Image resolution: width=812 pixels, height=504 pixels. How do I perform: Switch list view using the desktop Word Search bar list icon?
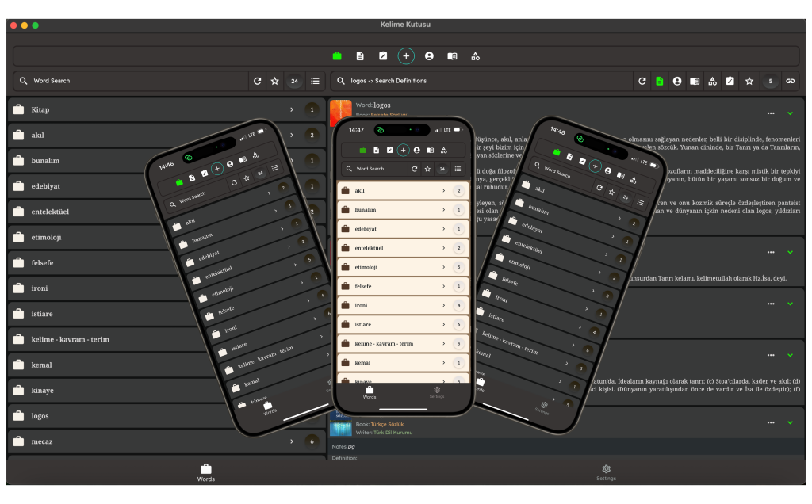click(x=315, y=81)
